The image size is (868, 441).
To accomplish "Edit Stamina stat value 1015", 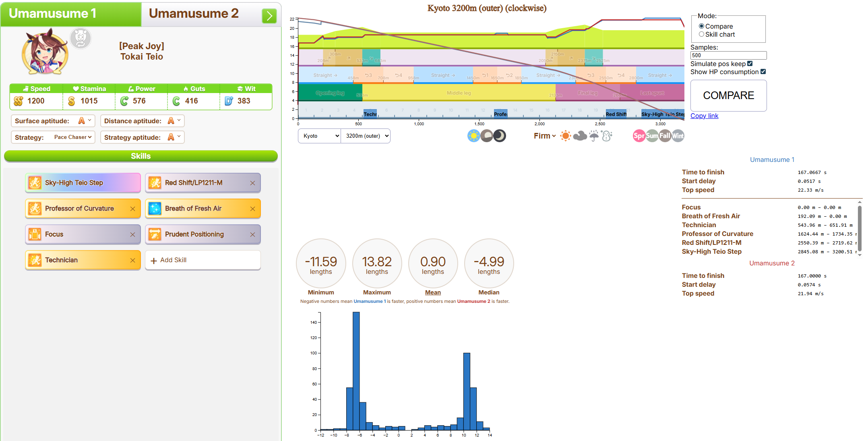I will (x=89, y=101).
